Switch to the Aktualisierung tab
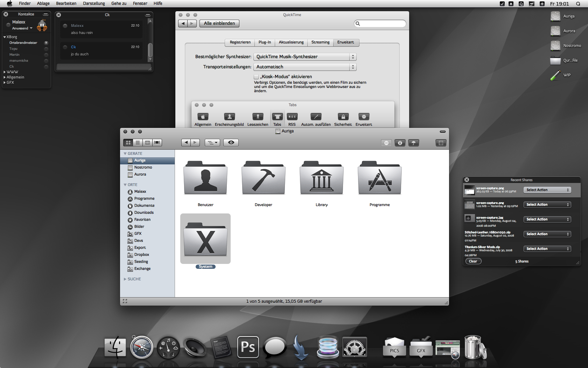This screenshot has height=368, width=588. (291, 42)
